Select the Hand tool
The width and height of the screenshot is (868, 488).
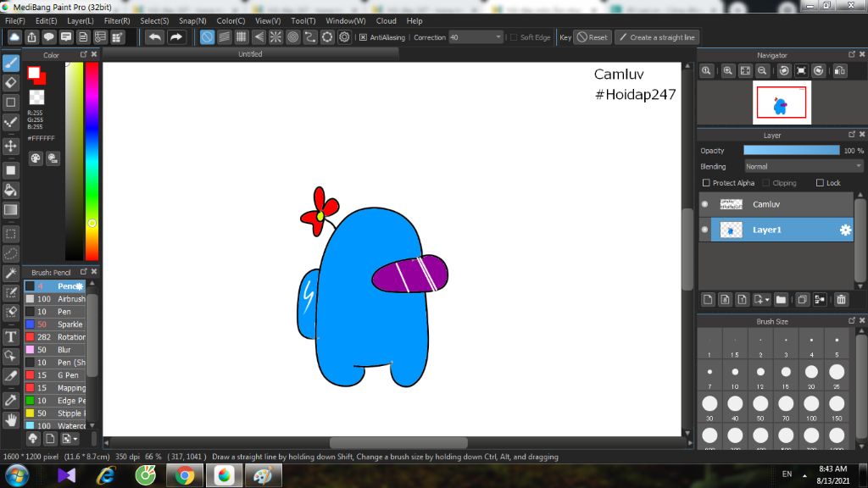coord(11,420)
